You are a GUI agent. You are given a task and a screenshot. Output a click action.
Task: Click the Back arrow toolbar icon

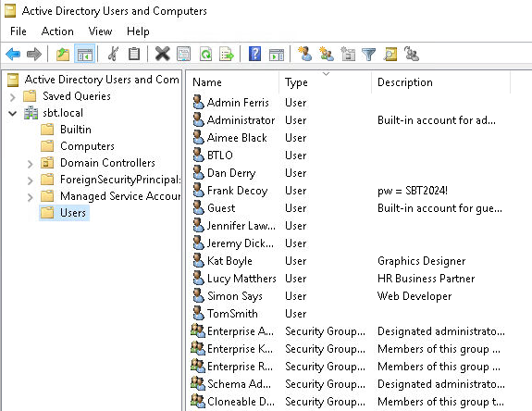click(13, 54)
